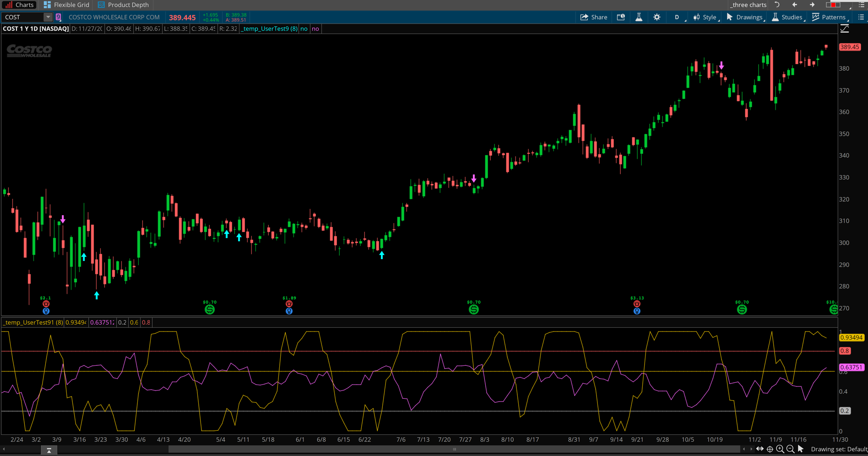Click the scrollbar small left arrow
This screenshot has width=868, height=456.
point(744,449)
